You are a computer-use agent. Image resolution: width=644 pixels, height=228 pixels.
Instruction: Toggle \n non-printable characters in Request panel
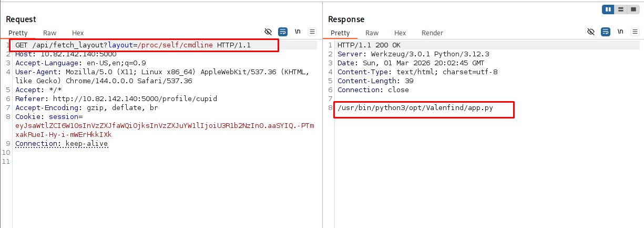298,32
